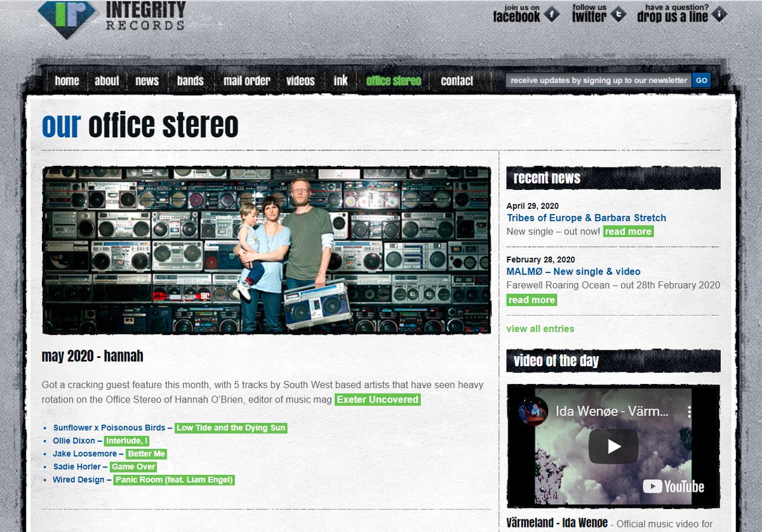Open the Tribes of Europe & Barbara Stretch news
This screenshot has height=532, width=762.
(586, 218)
